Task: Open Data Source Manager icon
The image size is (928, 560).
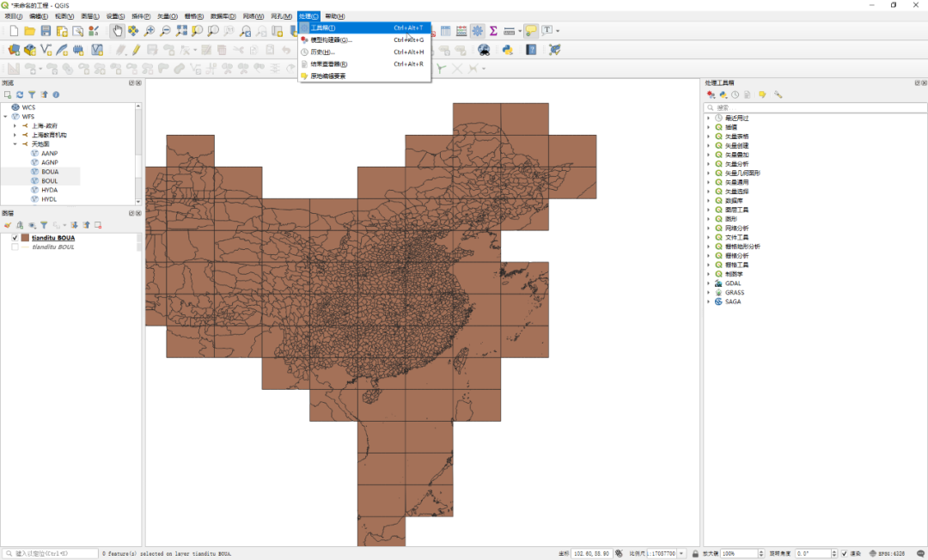Action: pos(15,50)
